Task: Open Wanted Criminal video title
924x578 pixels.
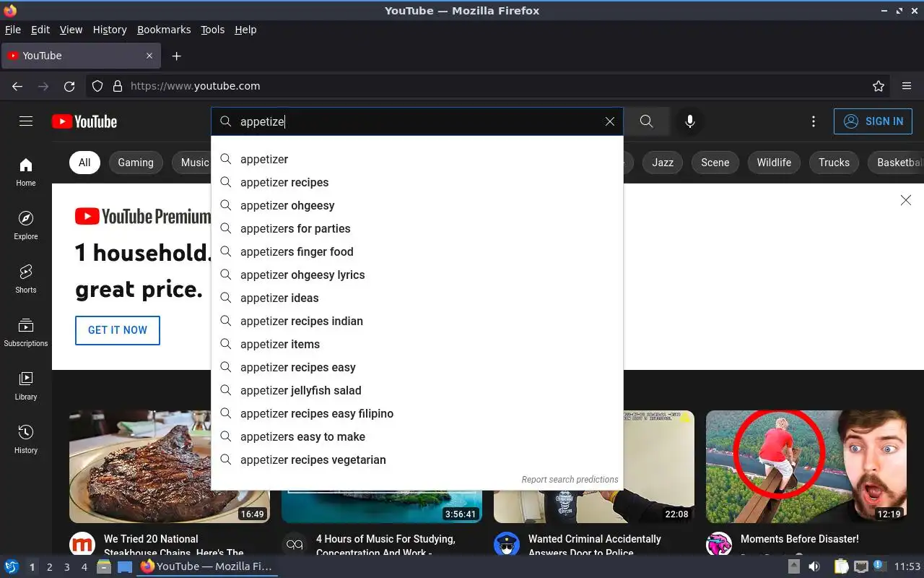Action: [595, 545]
